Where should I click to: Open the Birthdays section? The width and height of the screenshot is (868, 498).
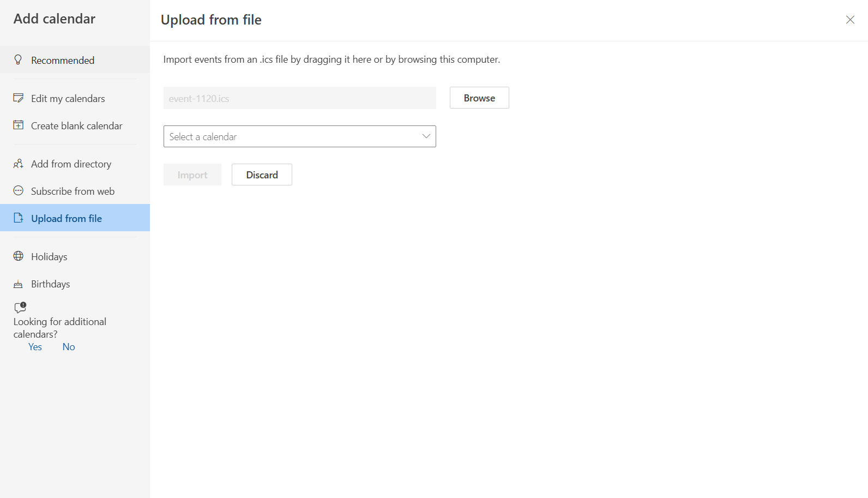click(75, 284)
